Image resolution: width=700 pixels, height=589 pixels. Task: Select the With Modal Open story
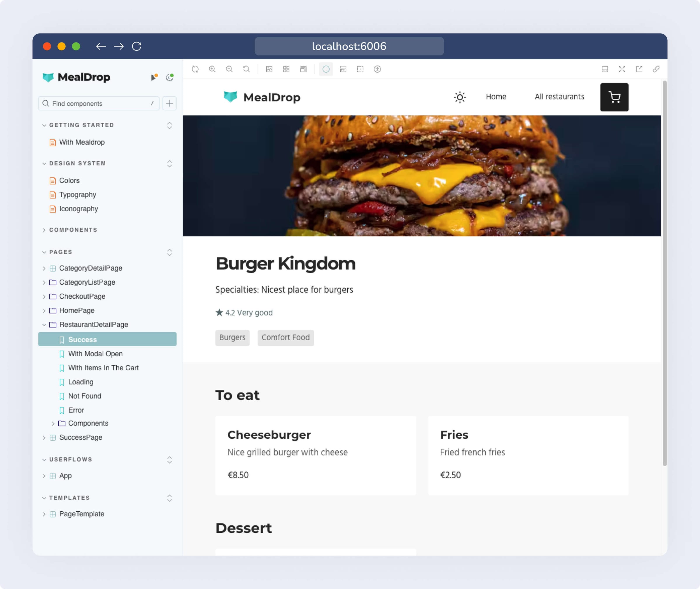95,353
